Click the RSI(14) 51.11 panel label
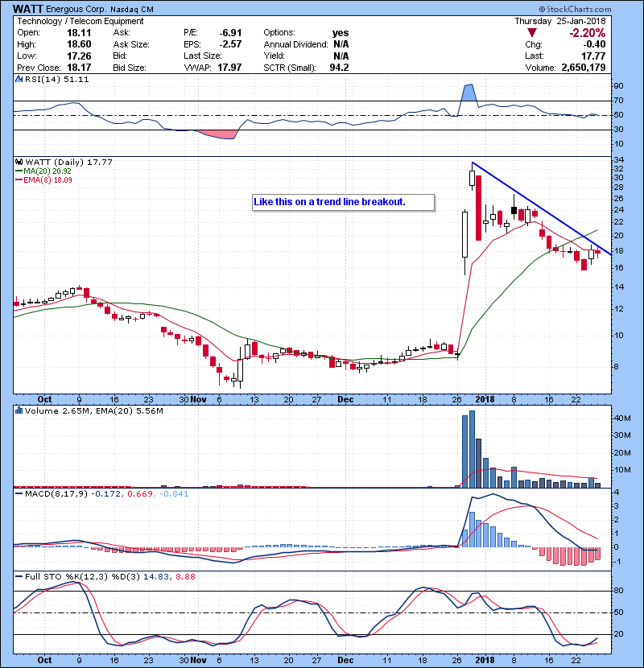644x668 pixels. click(x=57, y=79)
